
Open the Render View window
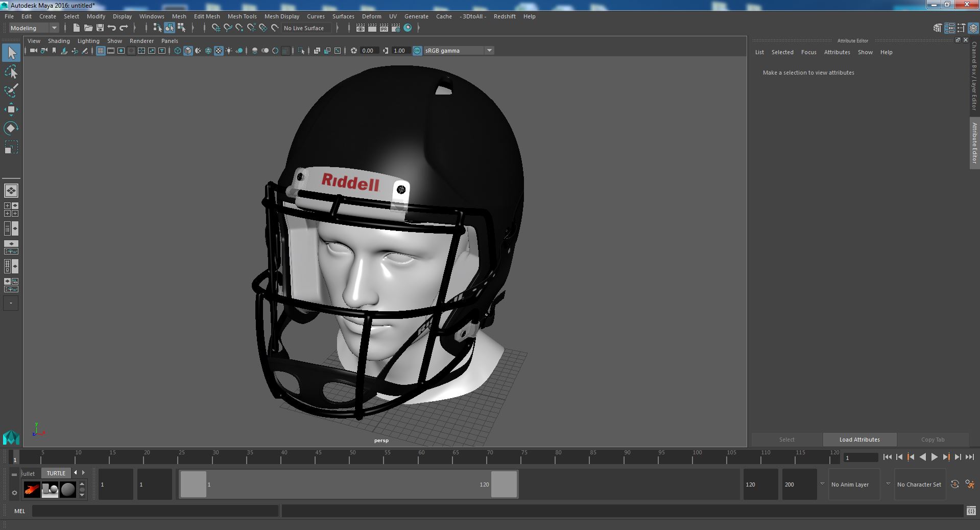(361, 28)
